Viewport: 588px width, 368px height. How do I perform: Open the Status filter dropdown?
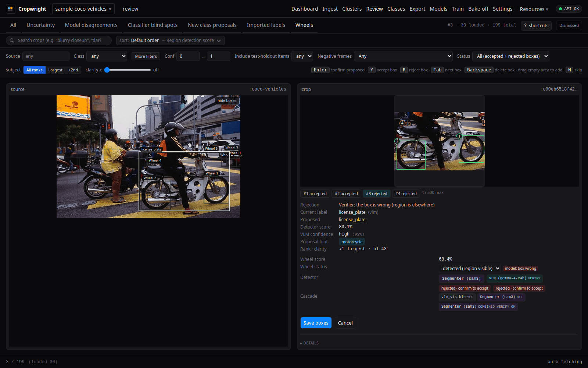tap(510, 56)
